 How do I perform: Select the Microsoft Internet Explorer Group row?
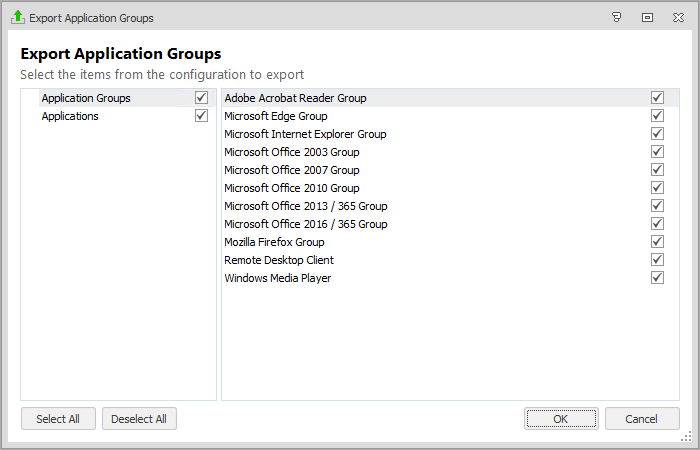point(305,134)
